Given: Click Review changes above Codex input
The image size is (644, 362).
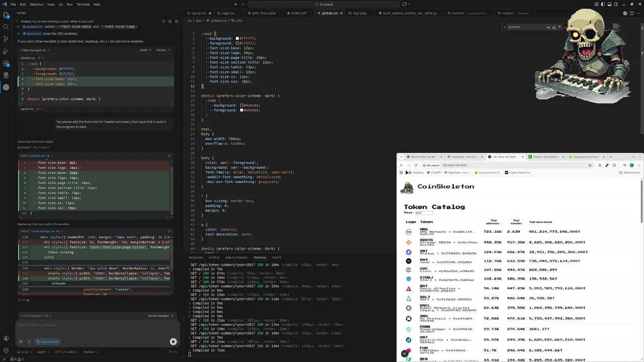Looking at the screenshot, I should [x=159, y=316].
